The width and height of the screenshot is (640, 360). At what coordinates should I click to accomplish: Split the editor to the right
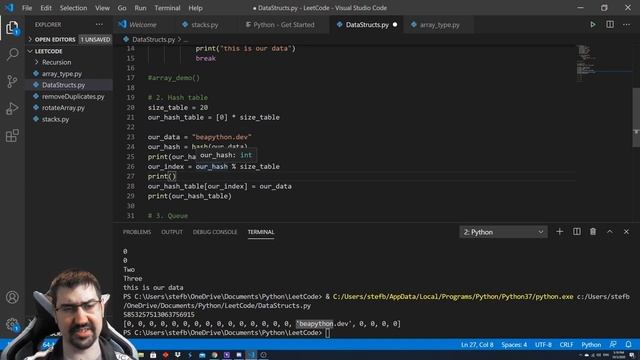(x=610, y=24)
